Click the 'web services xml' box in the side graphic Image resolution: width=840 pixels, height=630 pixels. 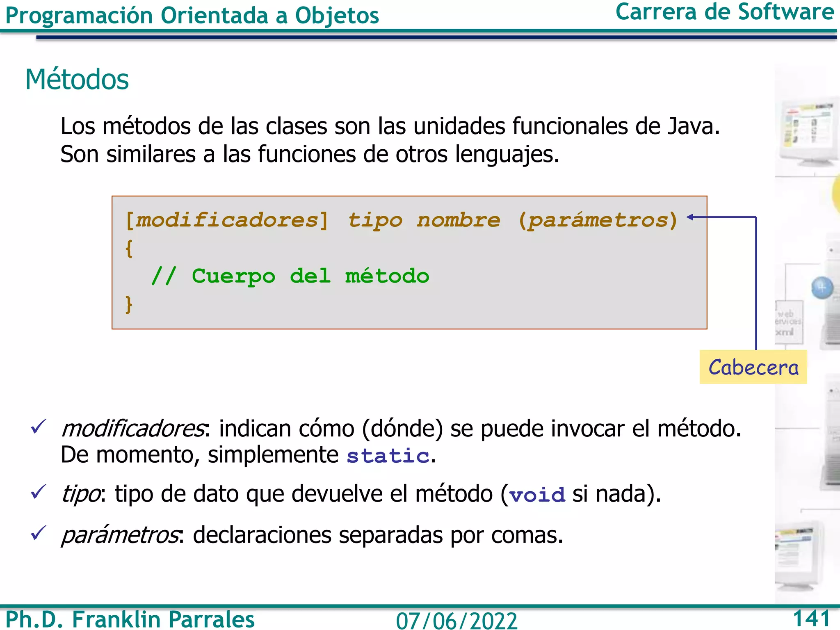[x=789, y=323]
